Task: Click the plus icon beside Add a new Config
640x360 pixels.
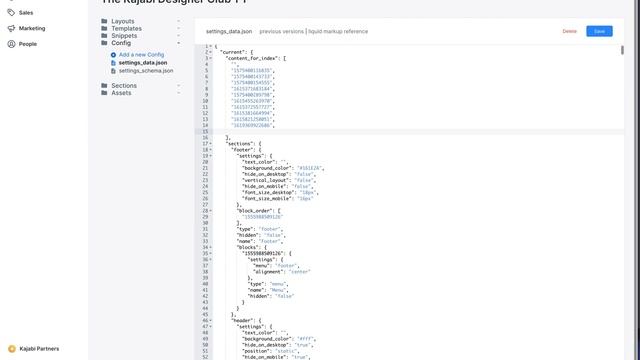Action: [x=113, y=55]
